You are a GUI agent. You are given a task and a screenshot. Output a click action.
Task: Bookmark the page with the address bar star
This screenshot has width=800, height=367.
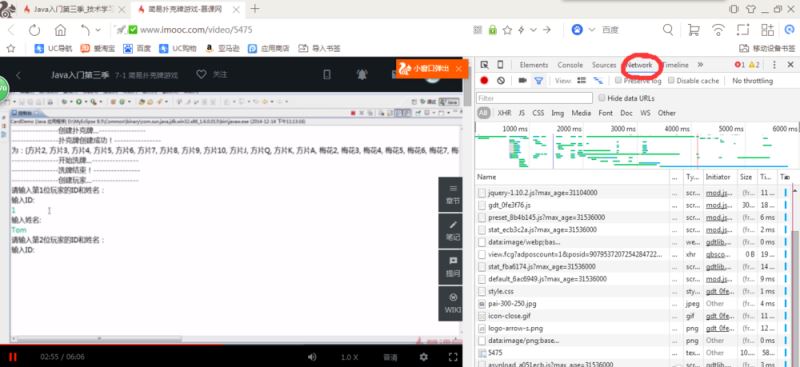(x=507, y=30)
